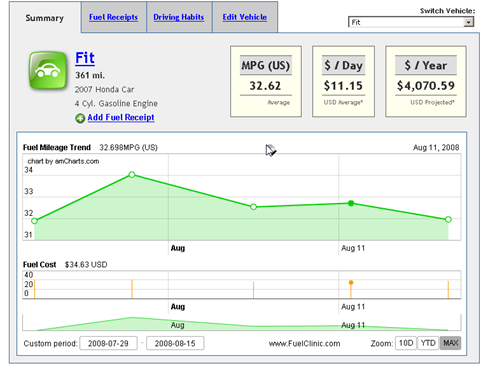
Task: Select the Summary tab
Action: click(x=44, y=18)
